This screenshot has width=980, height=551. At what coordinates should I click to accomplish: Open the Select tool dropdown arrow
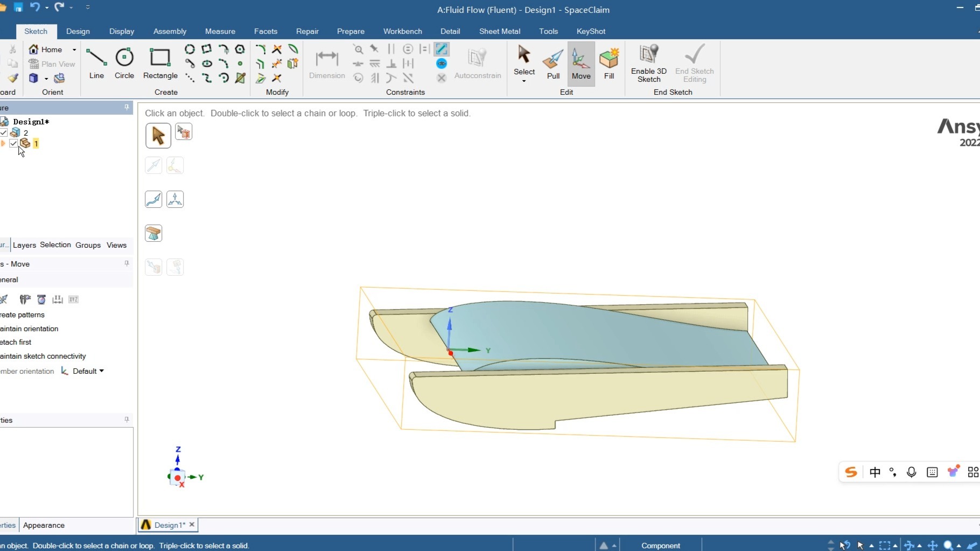[524, 81]
